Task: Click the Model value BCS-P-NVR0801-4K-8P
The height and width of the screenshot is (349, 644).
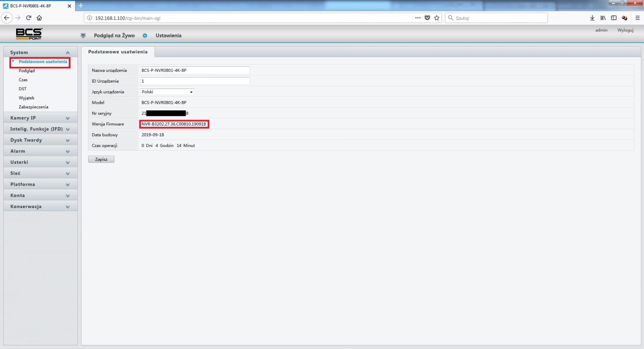Action: point(164,103)
